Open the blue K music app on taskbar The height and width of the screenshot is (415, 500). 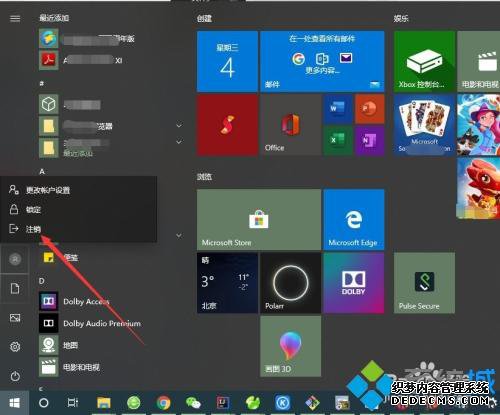pyautogui.click(x=283, y=403)
